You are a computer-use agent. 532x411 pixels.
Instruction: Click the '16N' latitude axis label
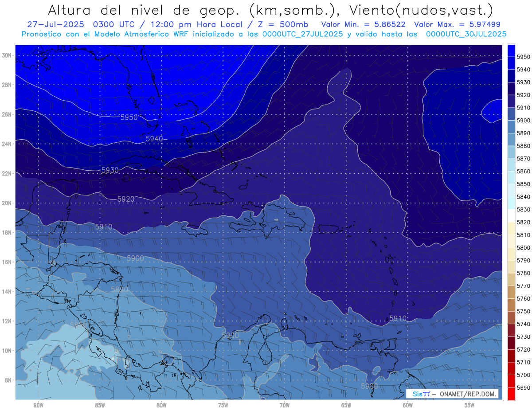tap(6, 262)
